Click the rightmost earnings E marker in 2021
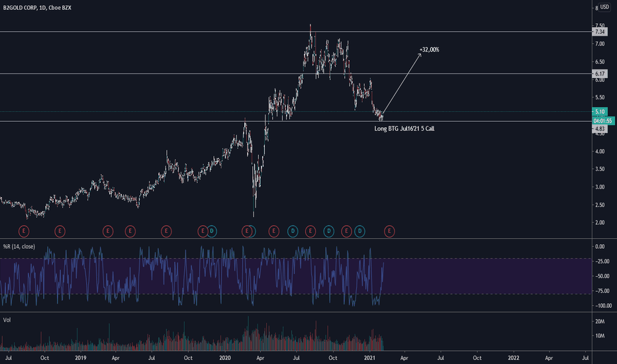 click(389, 232)
